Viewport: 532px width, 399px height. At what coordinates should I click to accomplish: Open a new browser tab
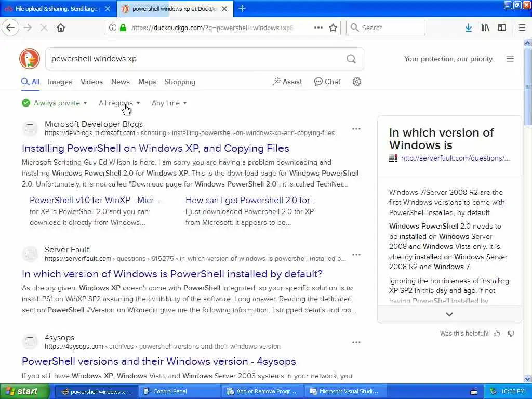coord(242,8)
